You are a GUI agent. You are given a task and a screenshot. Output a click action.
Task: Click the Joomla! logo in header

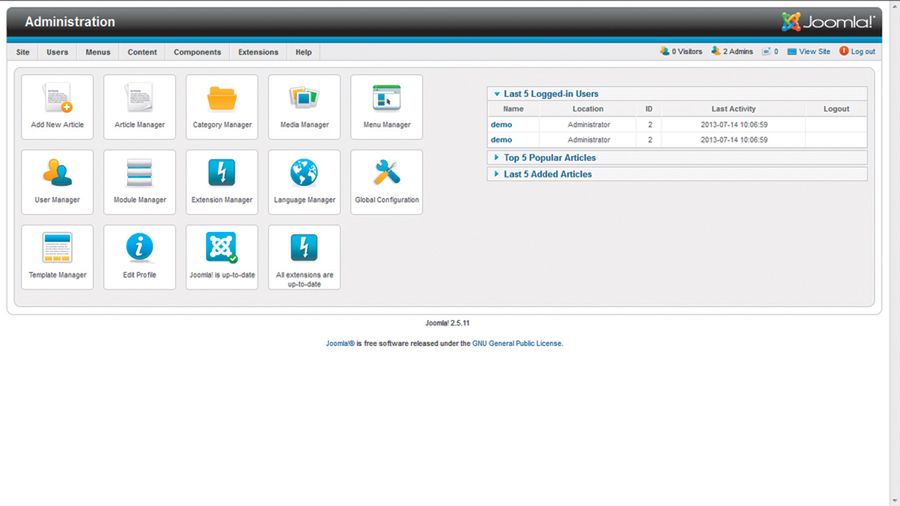(828, 22)
